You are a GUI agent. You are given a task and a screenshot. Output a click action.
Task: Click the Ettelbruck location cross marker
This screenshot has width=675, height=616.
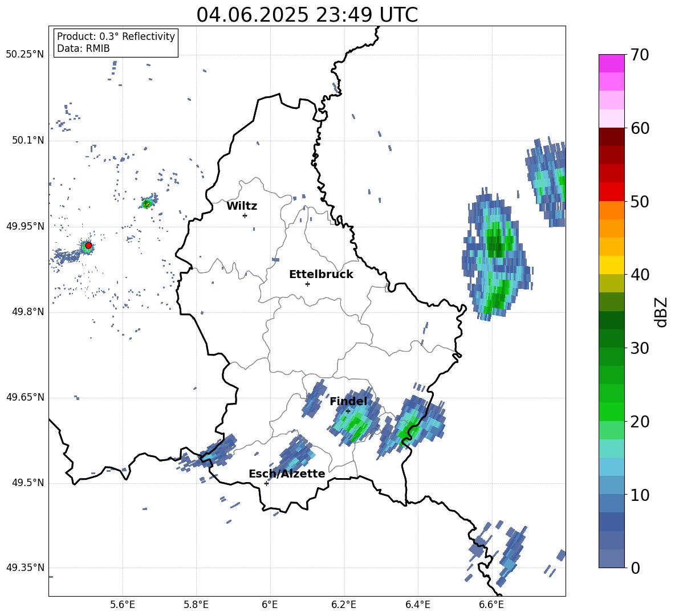coord(307,284)
